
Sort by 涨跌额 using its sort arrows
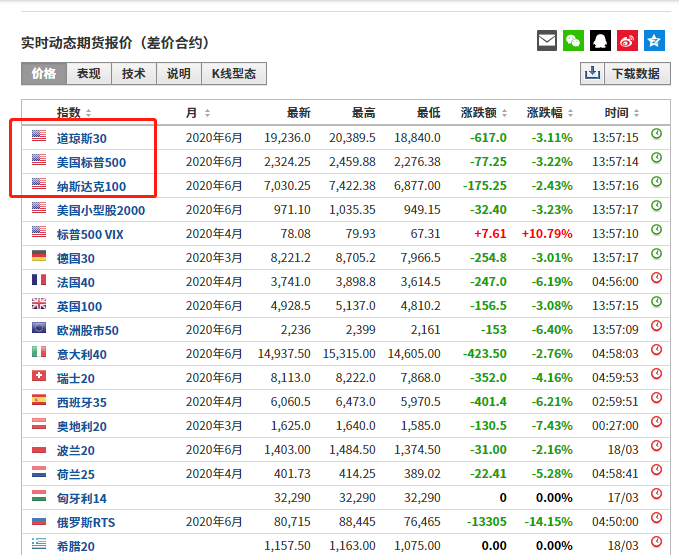pyautogui.click(x=504, y=113)
